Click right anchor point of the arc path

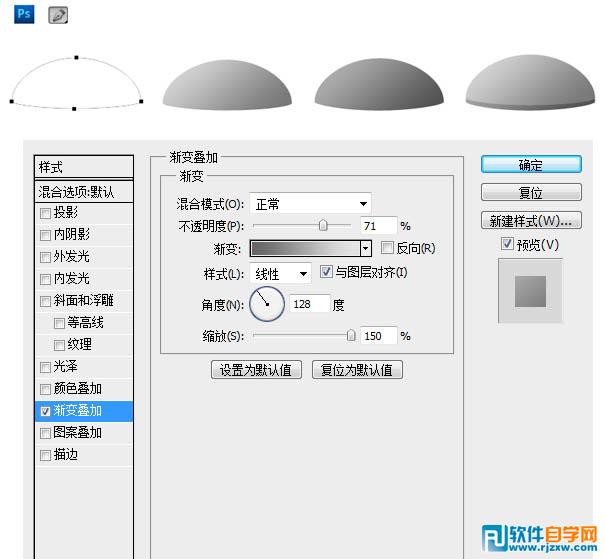pyautogui.click(x=141, y=101)
